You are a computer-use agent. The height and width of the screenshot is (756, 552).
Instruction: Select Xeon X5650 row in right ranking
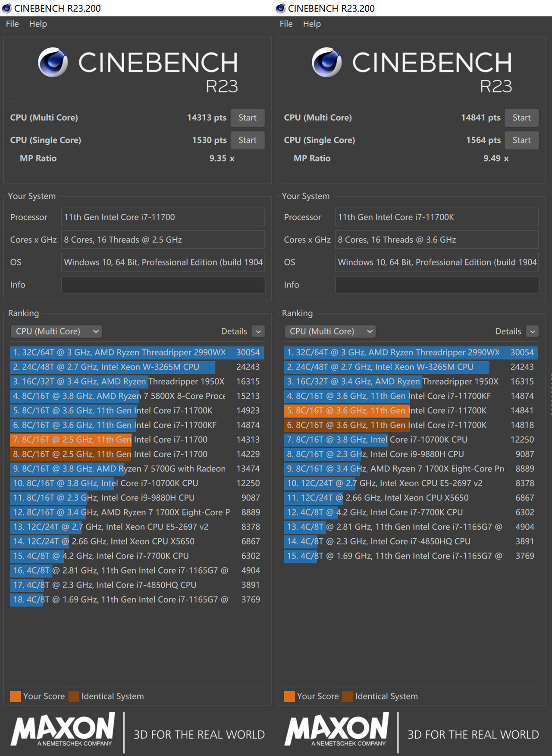(411, 498)
